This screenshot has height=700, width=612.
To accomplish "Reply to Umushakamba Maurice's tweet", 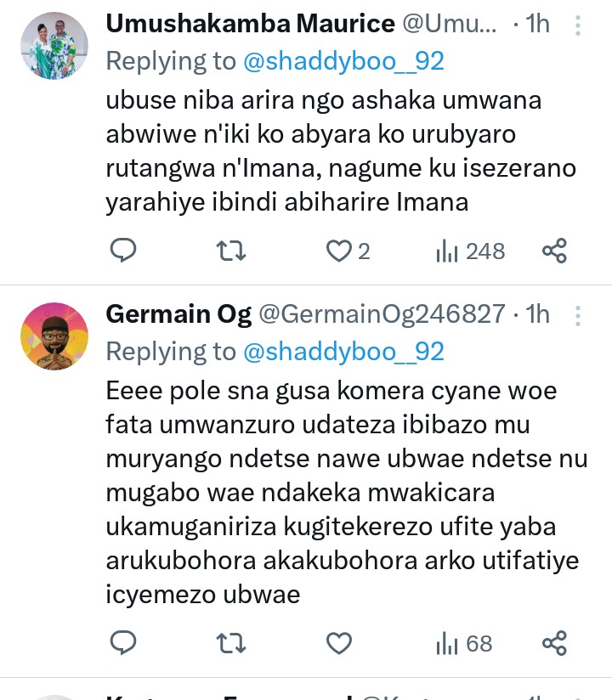I will [x=124, y=251].
